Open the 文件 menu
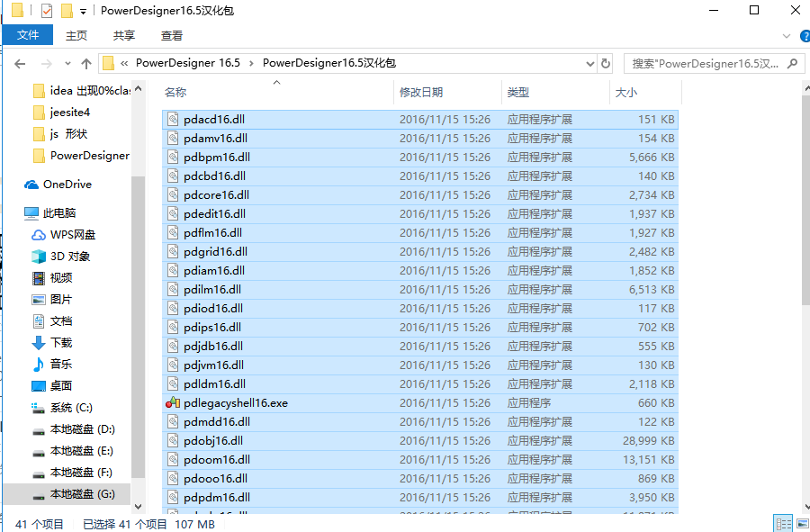The image size is (810, 532). (x=28, y=34)
